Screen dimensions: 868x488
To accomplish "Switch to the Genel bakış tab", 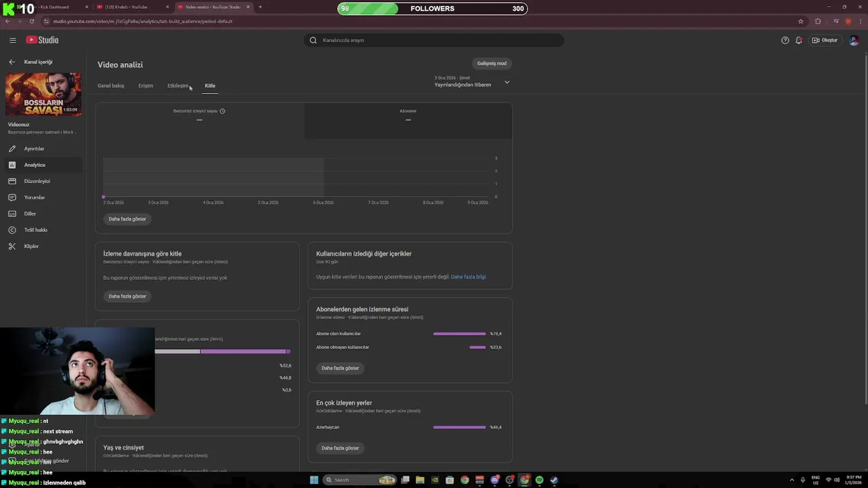I will tap(111, 86).
